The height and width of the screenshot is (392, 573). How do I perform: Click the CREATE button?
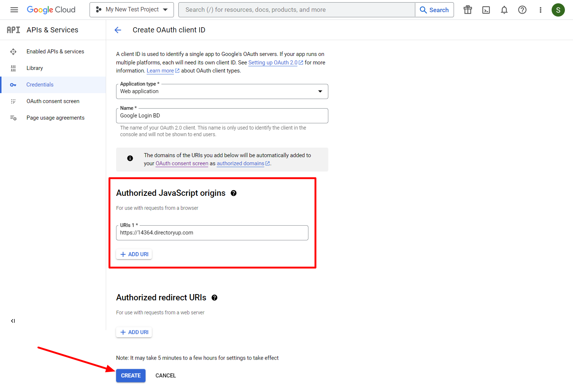(x=131, y=375)
